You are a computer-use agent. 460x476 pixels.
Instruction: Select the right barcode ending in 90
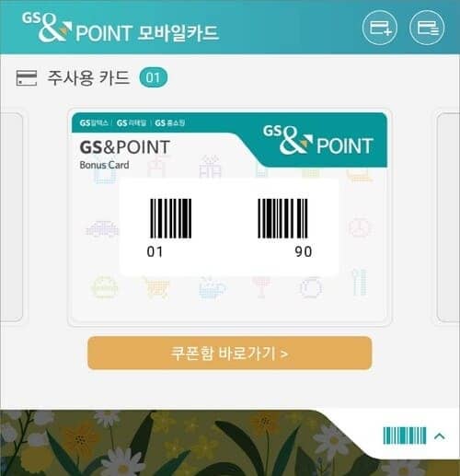282,218
